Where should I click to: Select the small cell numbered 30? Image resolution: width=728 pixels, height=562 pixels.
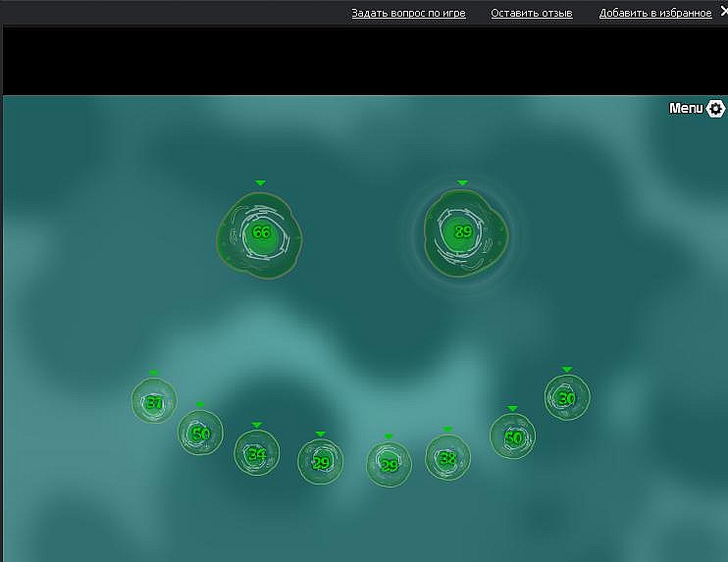pyautogui.click(x=567, y=397)
